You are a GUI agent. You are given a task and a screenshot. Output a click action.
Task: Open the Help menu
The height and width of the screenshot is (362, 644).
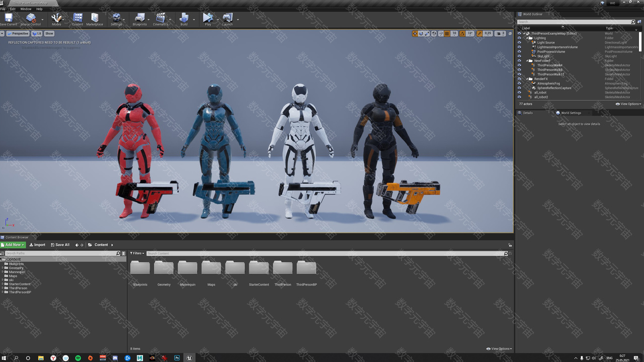click(x=39, y=9)
